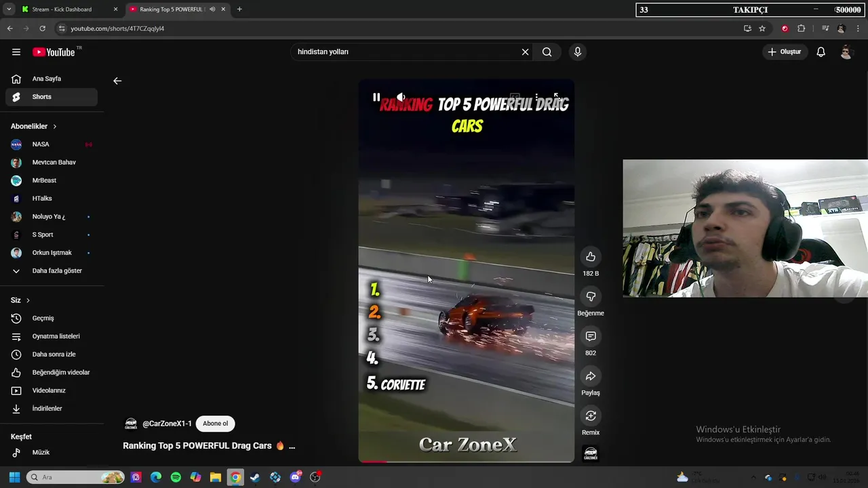This screenshot has height=488, width=868.
Task: Go back using the Shorts back arrow
Action: pos(117,81)
